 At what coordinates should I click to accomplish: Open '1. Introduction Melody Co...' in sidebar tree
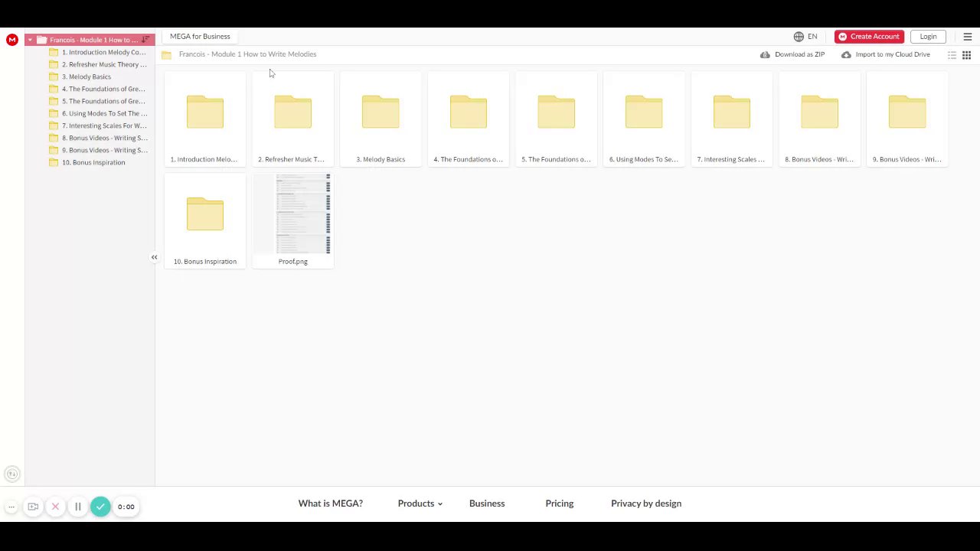pos(103,52)
